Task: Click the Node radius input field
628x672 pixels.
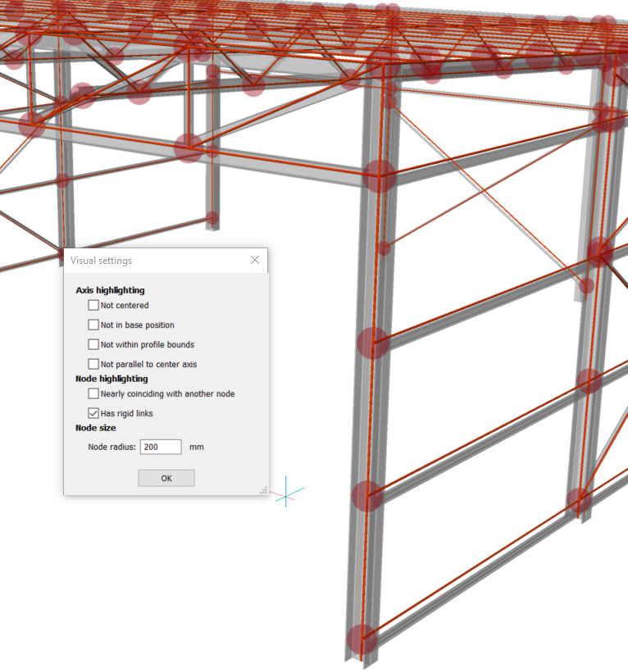Action: coord(161,447)
